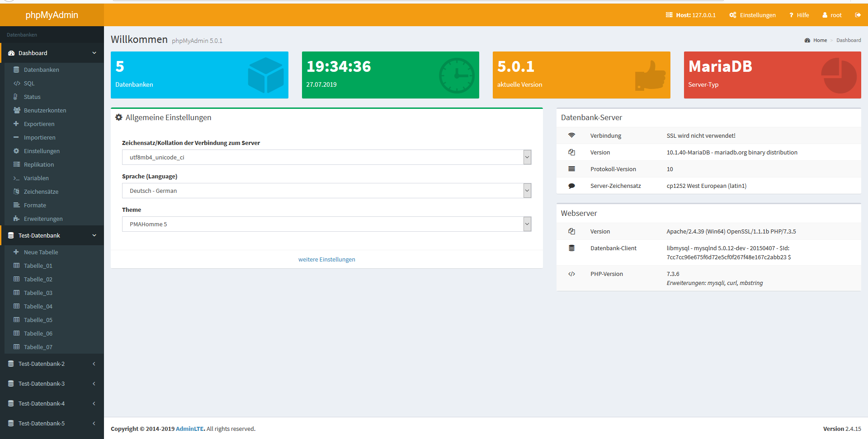Screen dimensions: 868x439
Task: Open Hilfe in the top bar
Action: (799, 15)
